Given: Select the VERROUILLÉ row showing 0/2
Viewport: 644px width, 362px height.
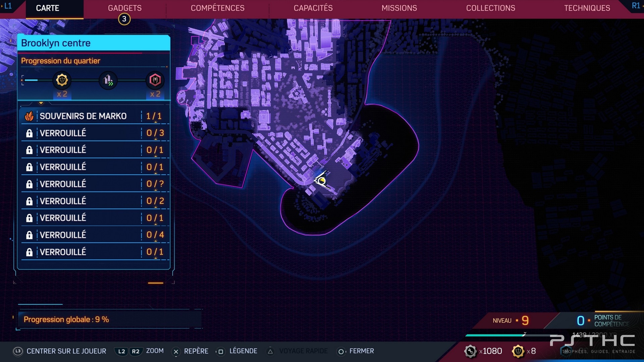Looking at the screenshot, I should [95, 201].
